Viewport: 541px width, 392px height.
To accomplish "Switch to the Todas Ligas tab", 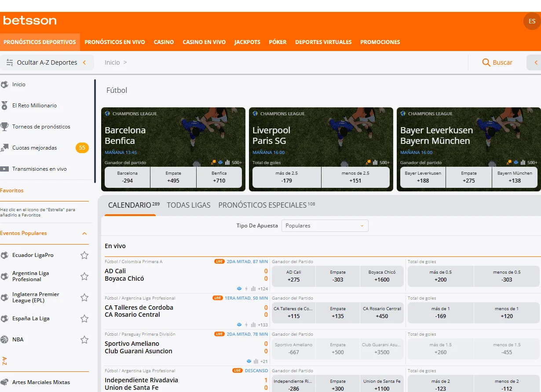I will 189,205.
